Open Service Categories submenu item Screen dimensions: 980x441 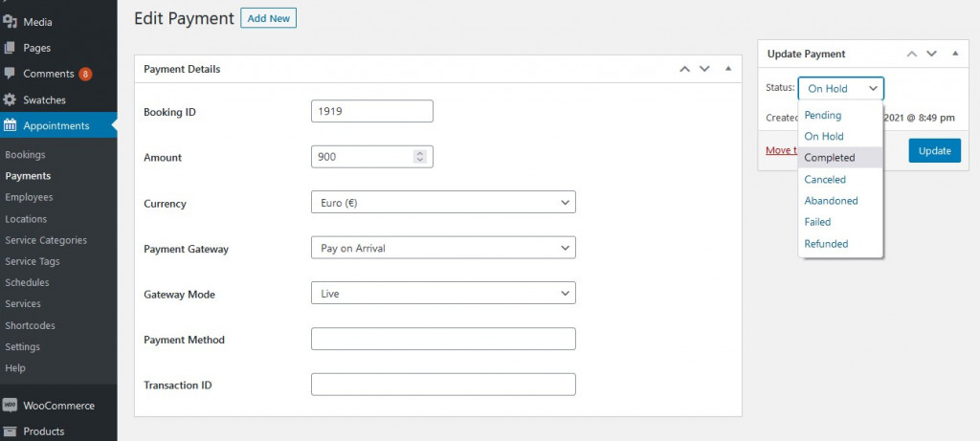coord(46,240)
